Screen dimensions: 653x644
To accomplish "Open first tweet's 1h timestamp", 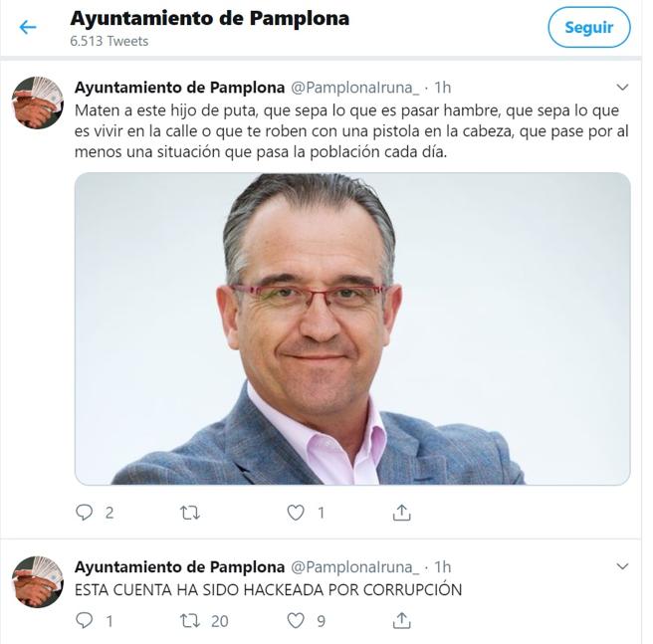I will pos(443,88).
